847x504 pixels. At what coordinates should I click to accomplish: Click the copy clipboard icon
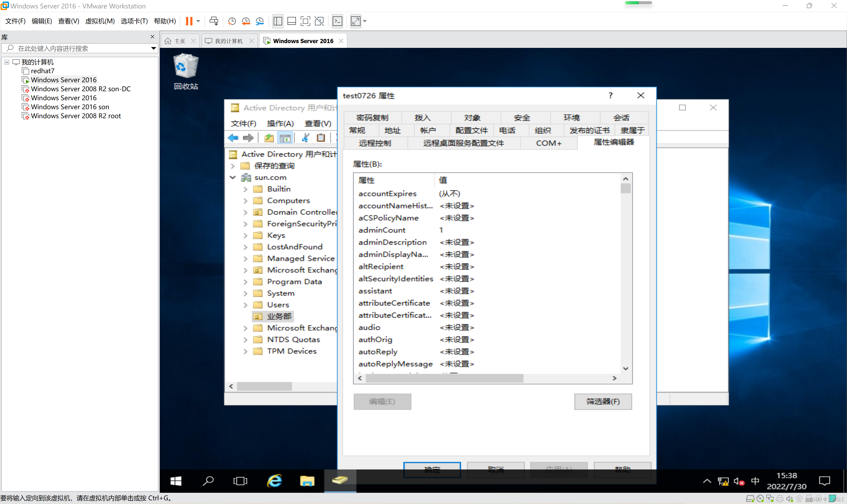tap(321, 138)
